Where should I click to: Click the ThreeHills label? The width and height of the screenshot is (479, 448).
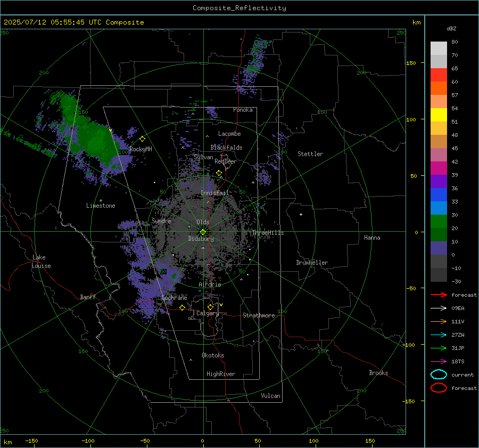[x=268, y=233]
